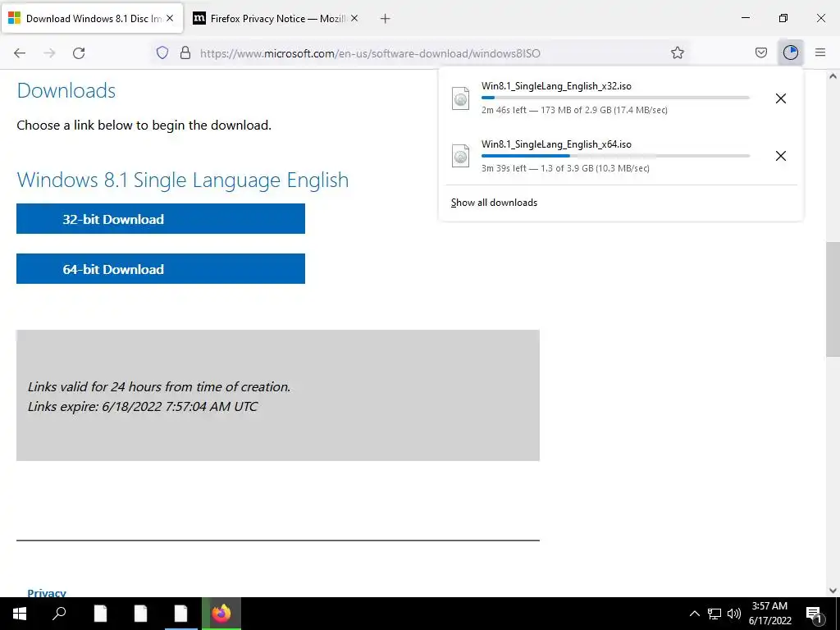The height and width of the screenshot is (630, 840).
Task: Click the x64.iso download file icon
Action: (x=460, y=156)
